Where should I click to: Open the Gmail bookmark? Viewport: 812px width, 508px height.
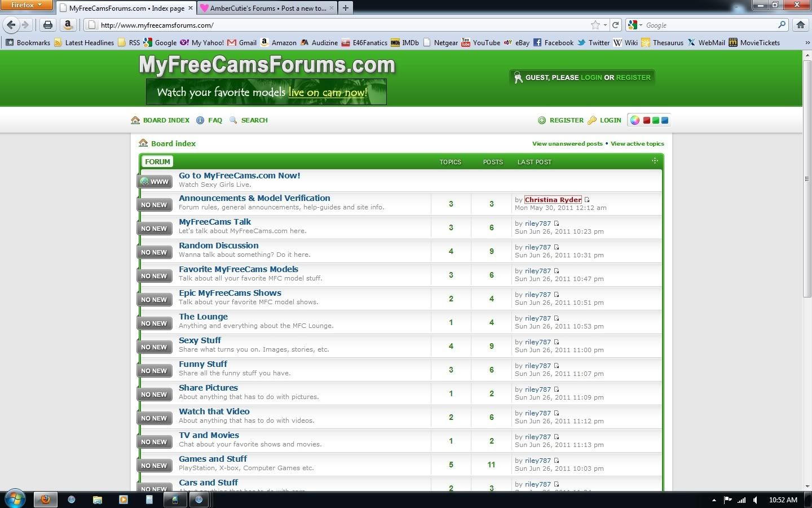coord(242,42)
